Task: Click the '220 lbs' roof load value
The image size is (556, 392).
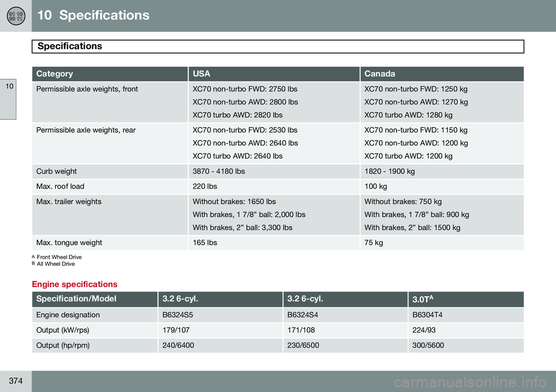Action: [x=205, y=186]
